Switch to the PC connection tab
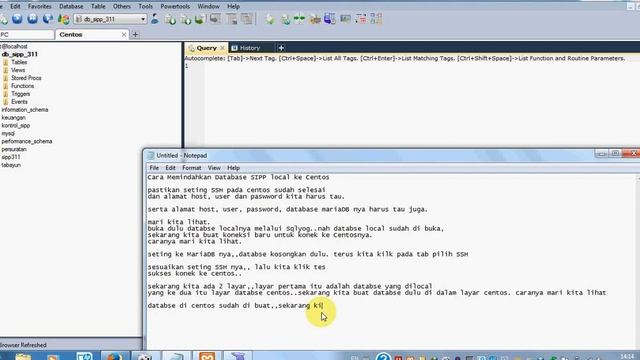This screenshot has width=640, height=360. [27, 35]
